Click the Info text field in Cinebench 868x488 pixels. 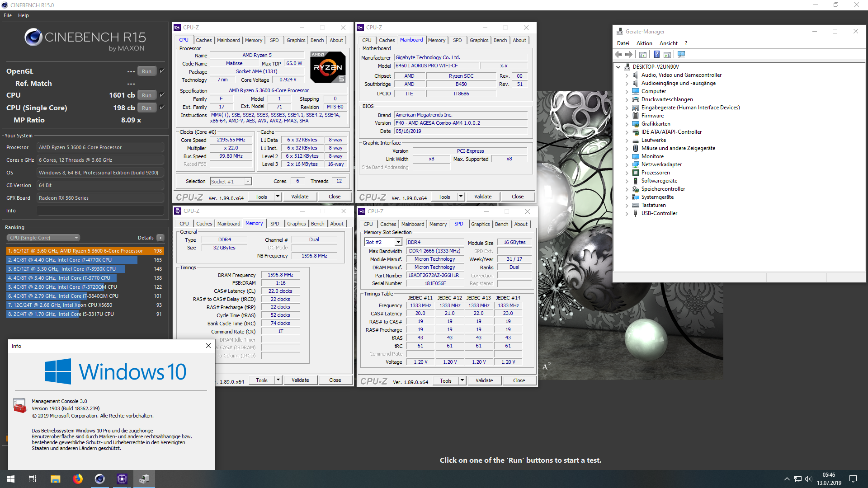pos(100,211)
